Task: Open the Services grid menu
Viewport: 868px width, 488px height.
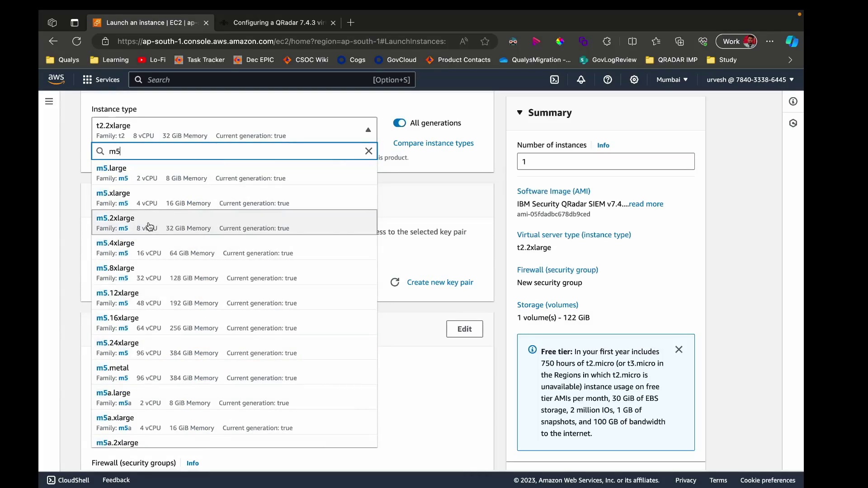Action: click(x=101, y=80)
